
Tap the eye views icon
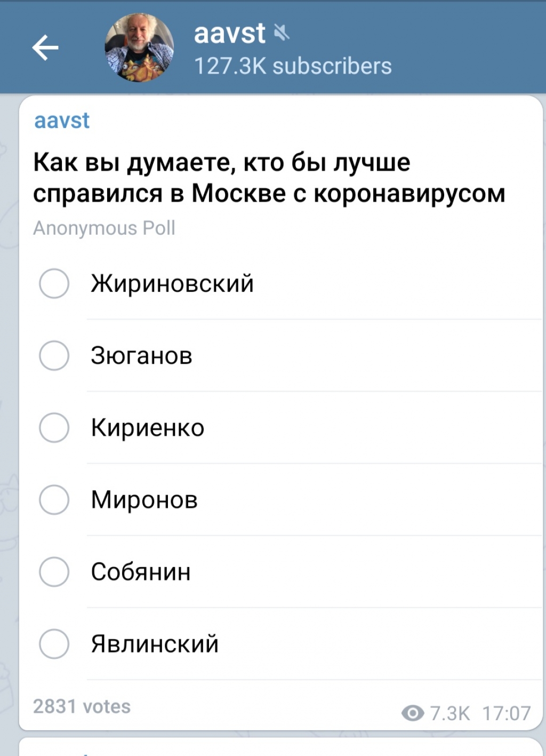(x=412, y=713)
